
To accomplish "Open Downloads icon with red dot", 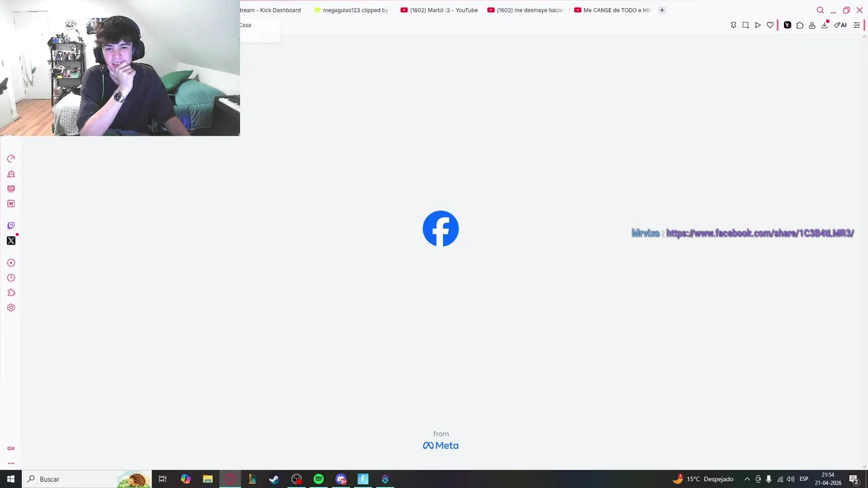I will pos(825,25).
